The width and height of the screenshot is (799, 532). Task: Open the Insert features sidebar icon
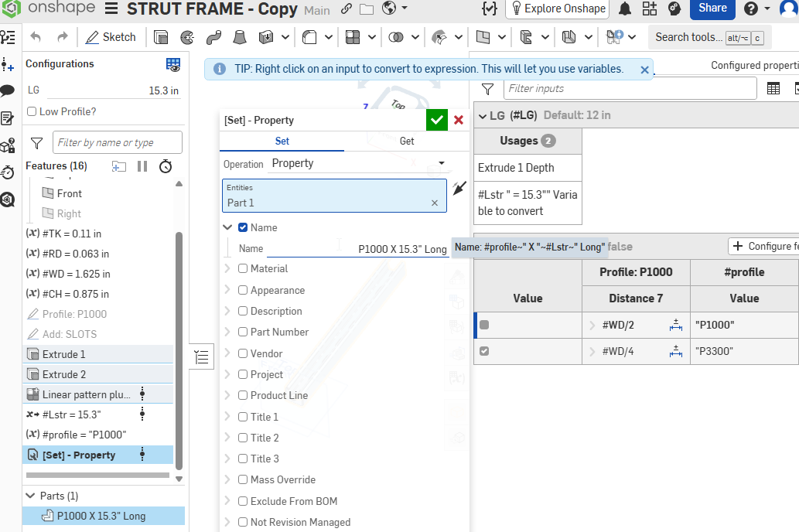tap(8, 65)
